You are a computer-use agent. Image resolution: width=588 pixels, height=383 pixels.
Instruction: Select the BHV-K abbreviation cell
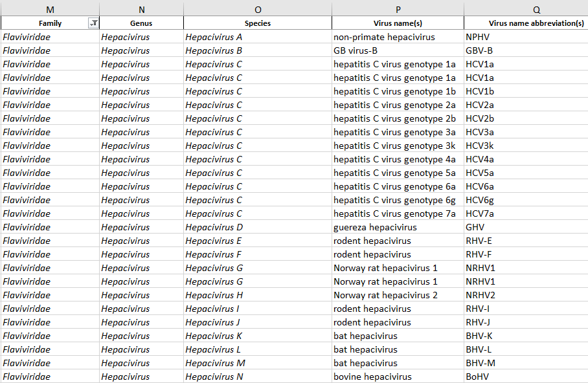coord(526,336)
